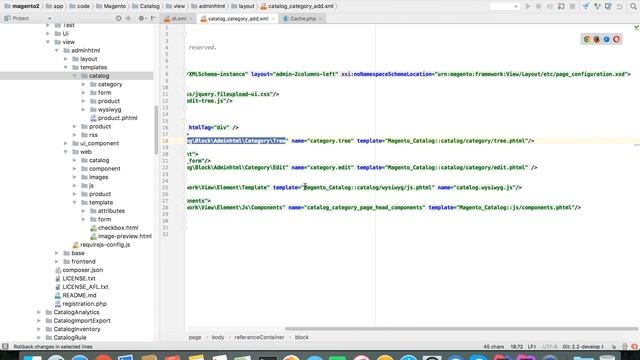This screenshot has height=360, width=640.
Task: Change the UTF-8 file encoding in the status bar
Action: tap(550, 347)
